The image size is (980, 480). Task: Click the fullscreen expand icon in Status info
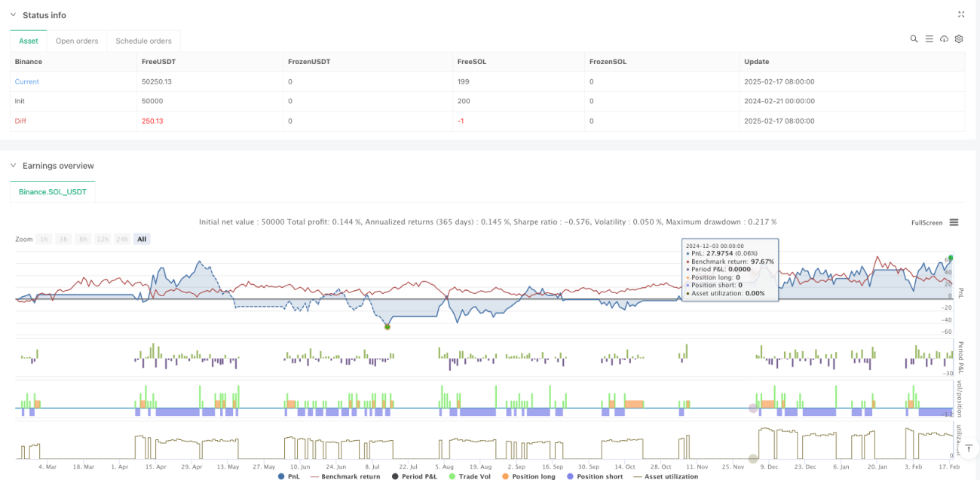[961, 14]
